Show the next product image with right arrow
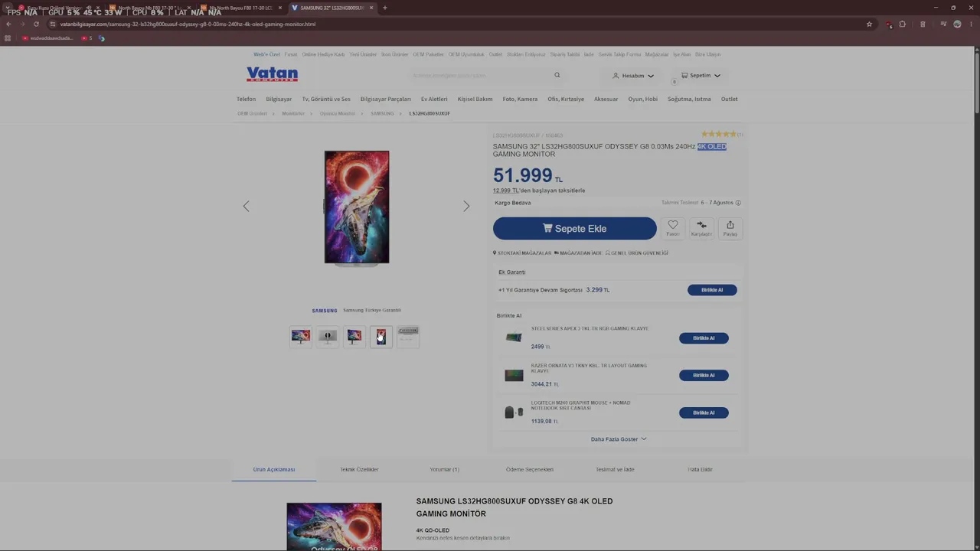980x551 pixels. coord(466,206)
